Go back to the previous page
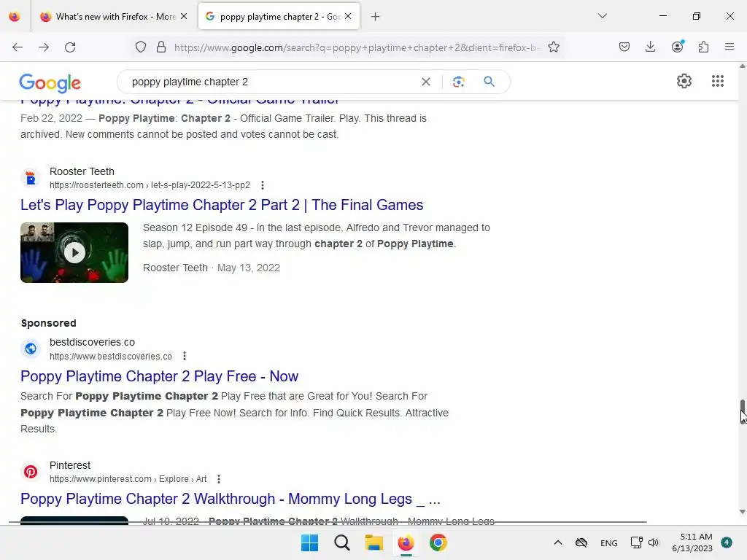This screenshot has width=747, height=560. coord(18,47)
